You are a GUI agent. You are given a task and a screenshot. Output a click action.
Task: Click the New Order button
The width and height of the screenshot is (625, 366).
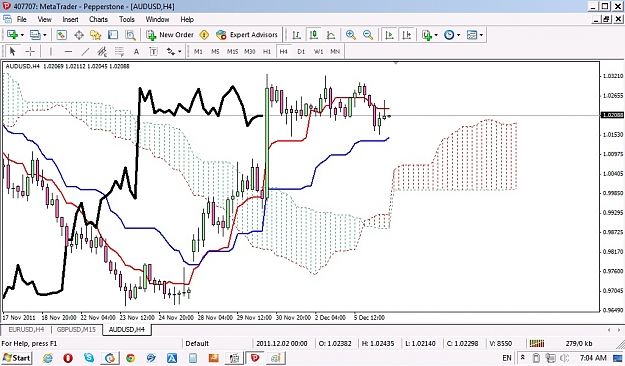pyautogui.click(x=170, y=35)
